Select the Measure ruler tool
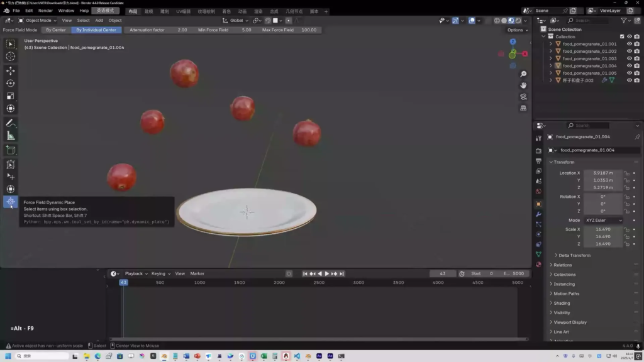The width and height of the screenshot is (644, 362). point(11,136)
